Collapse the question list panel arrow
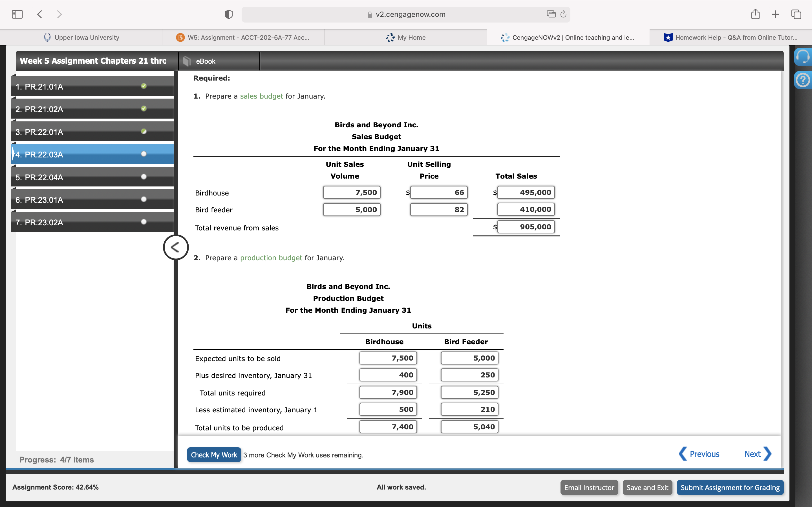Viewport: 812px width, 507px height. pyautogui.click(x=175, y=248)
